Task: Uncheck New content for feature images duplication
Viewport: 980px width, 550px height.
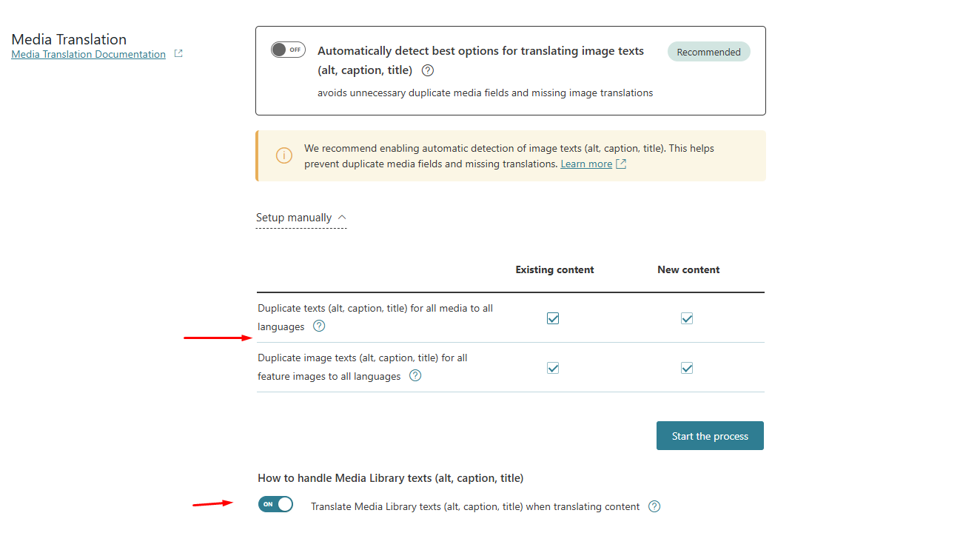Action: [687, 368]
